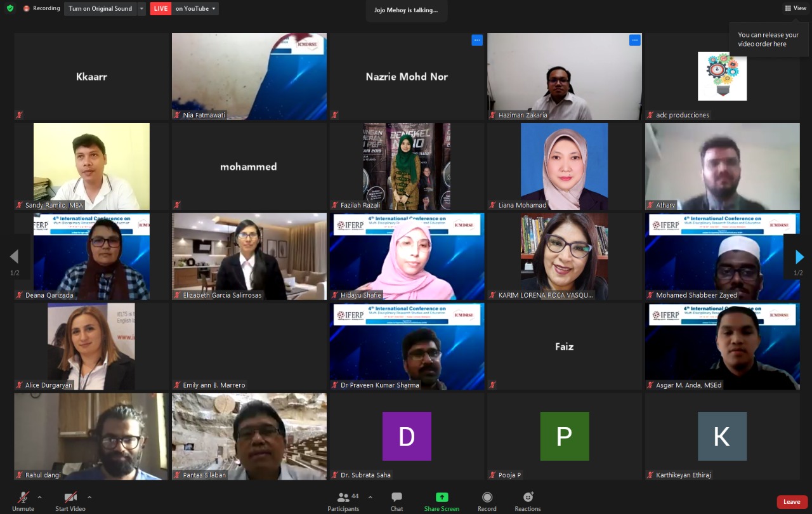Select Dr Praveen Kumar Sharma's video tile
The height and width of the screenshot is (514, 812).
coord(407,346)
